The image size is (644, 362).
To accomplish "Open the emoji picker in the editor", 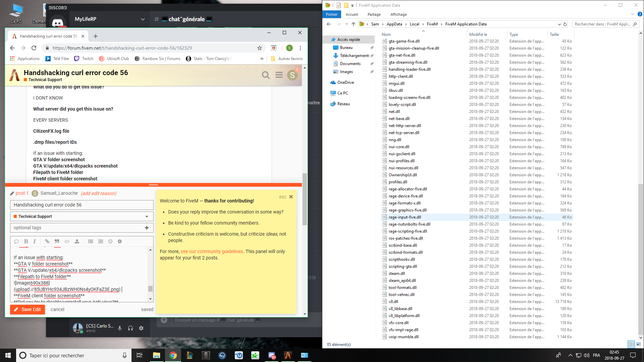I will click(x=110, y=241).
